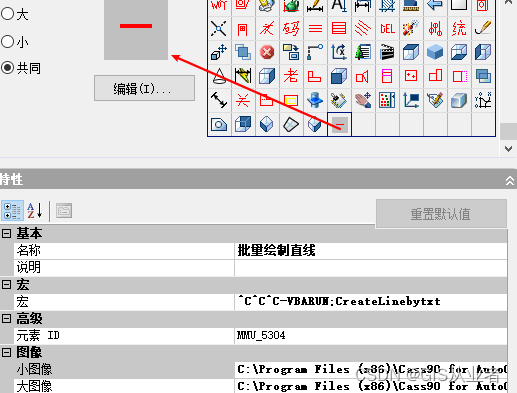Viewport: 517px width, 393px height.
Task: Edit the macro ^C^C-VBARUN;CreateLinebytxt field
Action: (x=371, y=302)
